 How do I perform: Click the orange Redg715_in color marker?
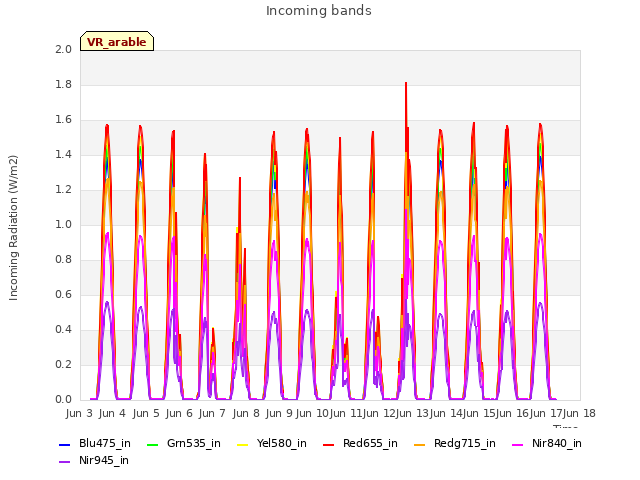[x=420, y=444]
